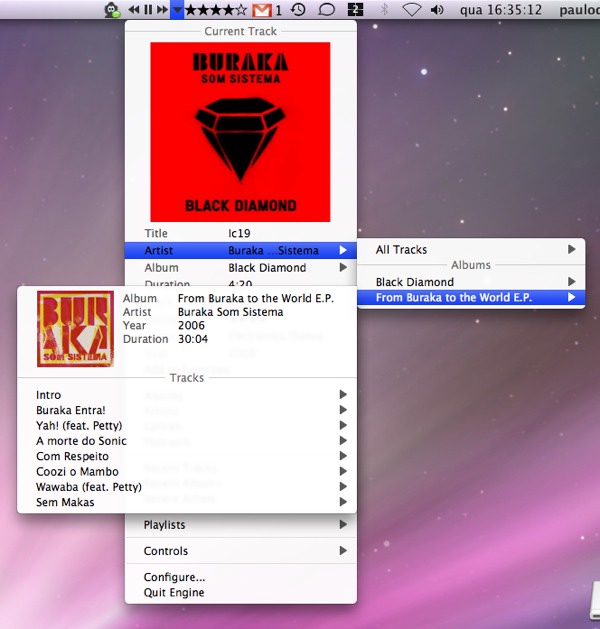Select the Intro track
Screen dimensions: 600x629
(x=187, y=395)
